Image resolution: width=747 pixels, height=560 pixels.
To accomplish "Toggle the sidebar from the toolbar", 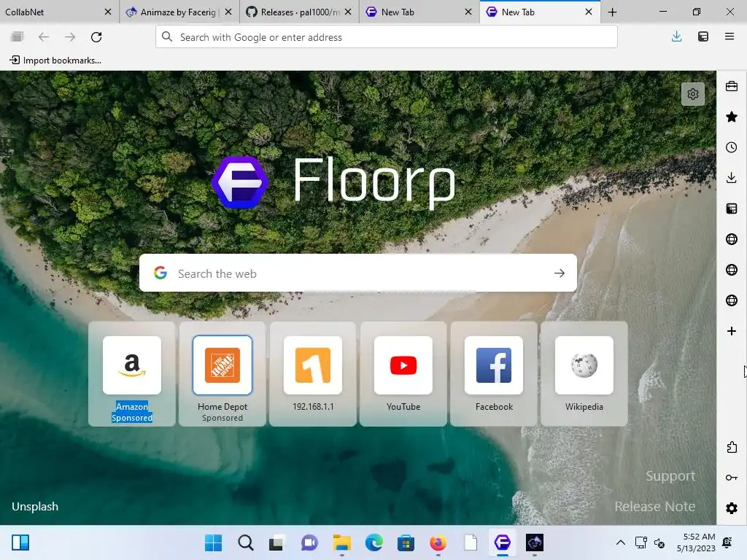I will pyautogui.click(x=703, y=36).
